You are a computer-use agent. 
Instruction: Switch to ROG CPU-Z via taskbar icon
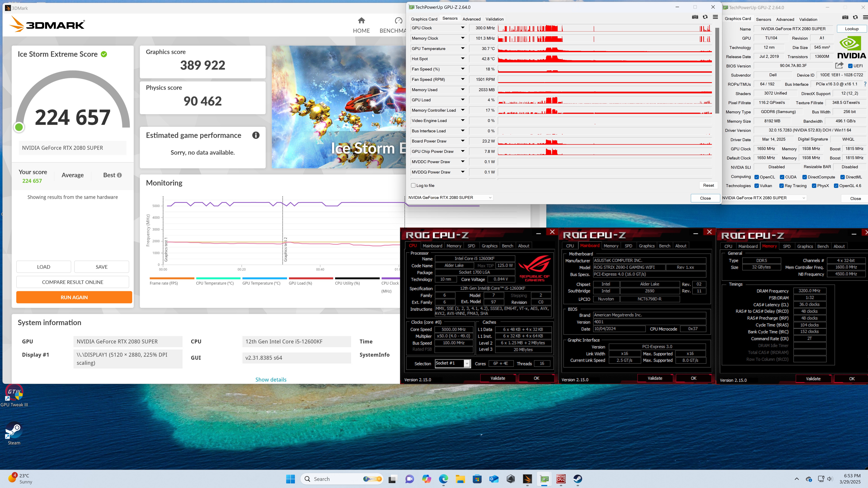click(x=561, y=479)
